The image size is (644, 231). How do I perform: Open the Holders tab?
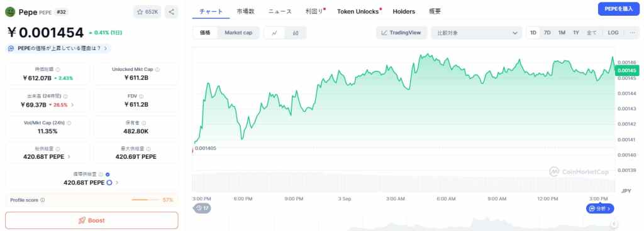coord(404,11)
